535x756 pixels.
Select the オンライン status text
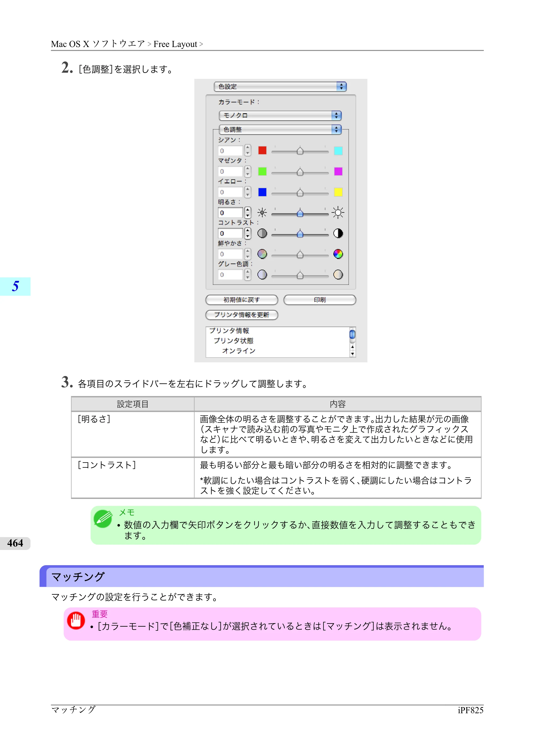coord(239,351)
